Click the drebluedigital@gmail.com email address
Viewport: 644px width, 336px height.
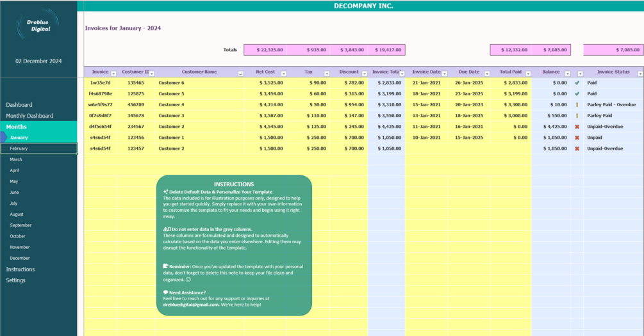pyautogui.click(x=190, y=305)
